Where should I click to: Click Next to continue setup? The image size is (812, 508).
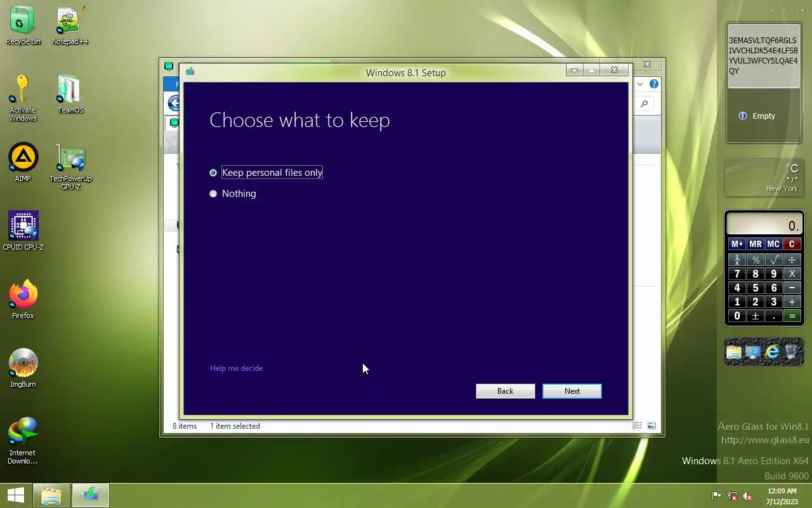pos(572,391)
